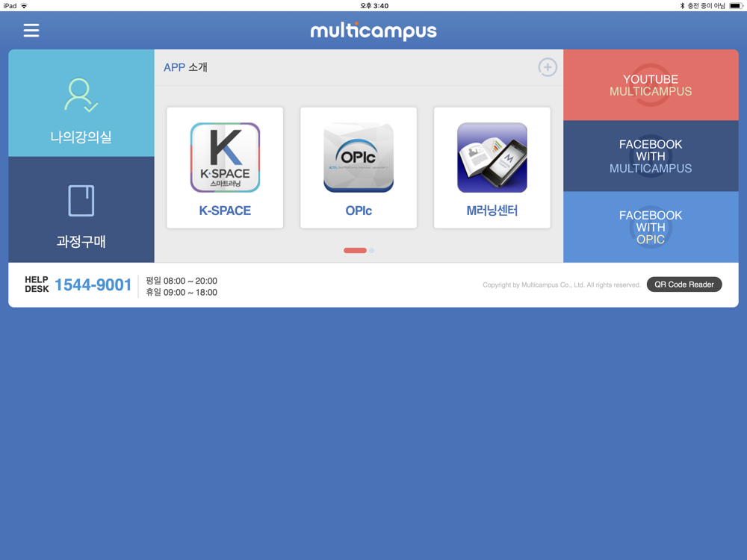Tap the 오후 3:40 clock
This screenshot has height=560, width=747.
374,6
